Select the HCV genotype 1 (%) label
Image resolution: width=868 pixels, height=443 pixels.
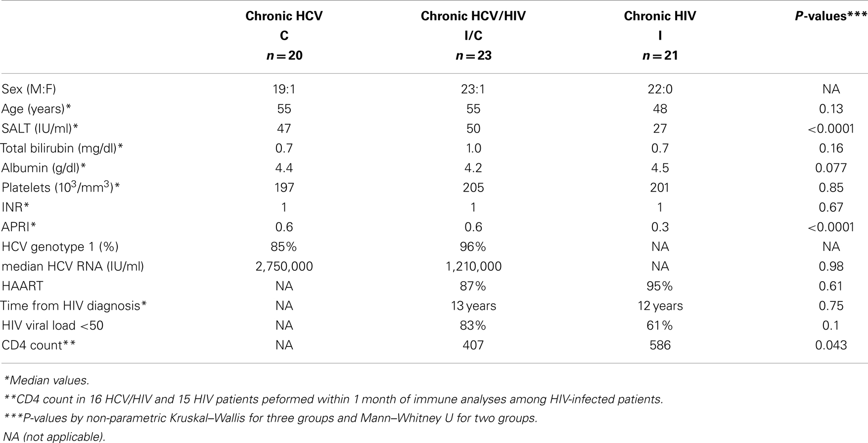click(x=60, y=246)
